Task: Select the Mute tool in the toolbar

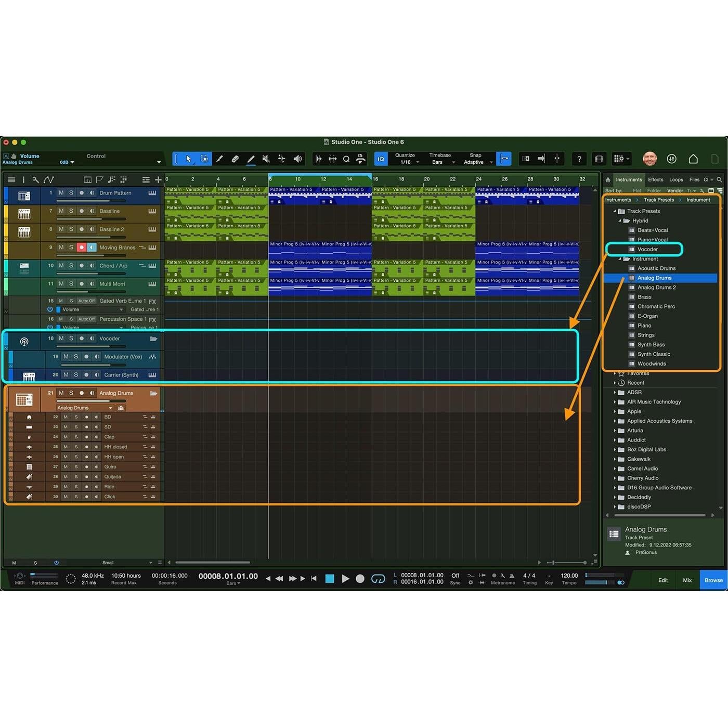Action: coord(266,159)
